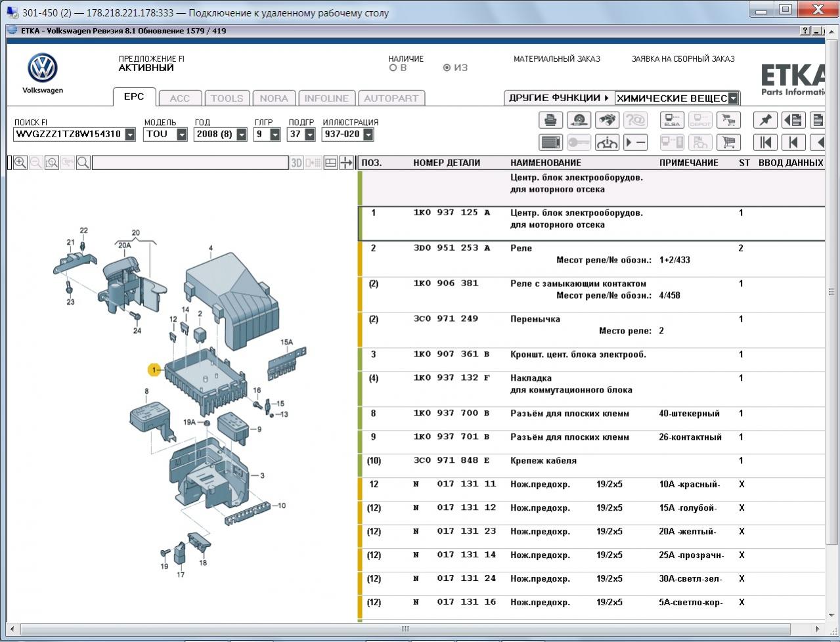Click the Volkswagen logo
Image resolution: width=840 pixels, height=642 pixels.
click(x=43, y=69)
